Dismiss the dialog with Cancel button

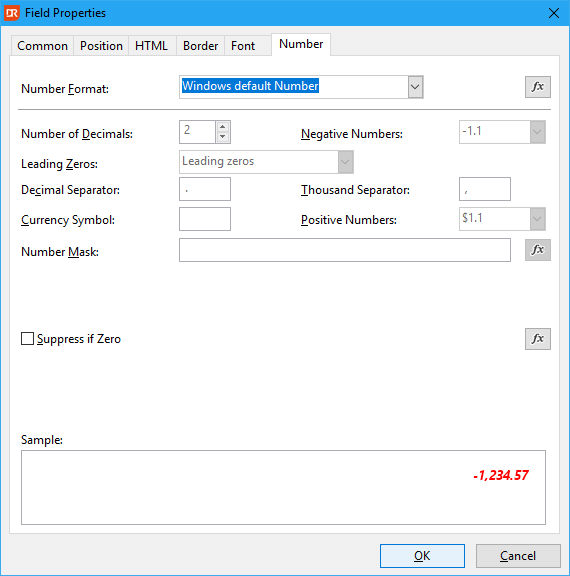518,556
